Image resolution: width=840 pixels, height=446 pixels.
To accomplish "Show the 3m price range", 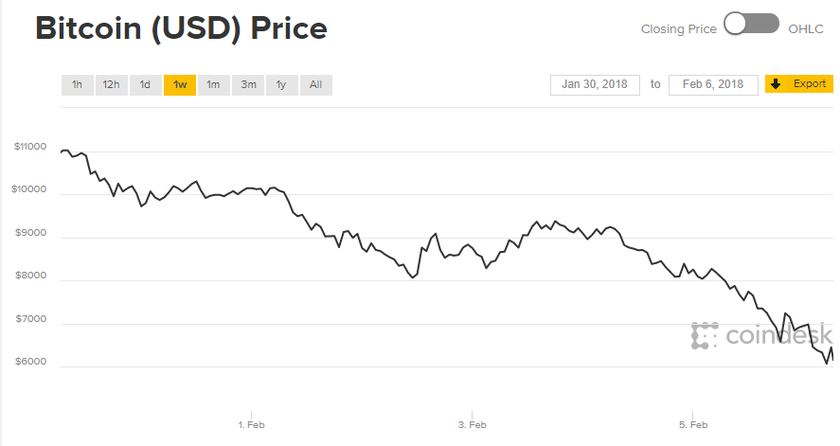I will (x=247, y=85).
